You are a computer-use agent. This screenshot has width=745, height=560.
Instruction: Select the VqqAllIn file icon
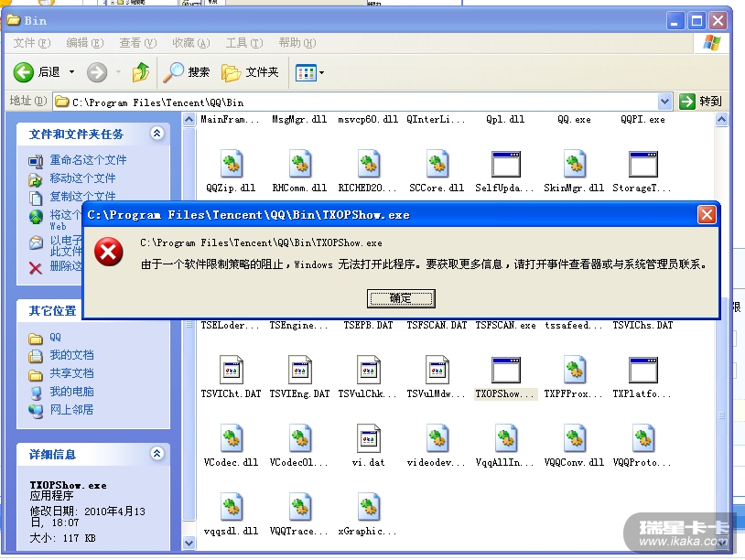[505, 438]
